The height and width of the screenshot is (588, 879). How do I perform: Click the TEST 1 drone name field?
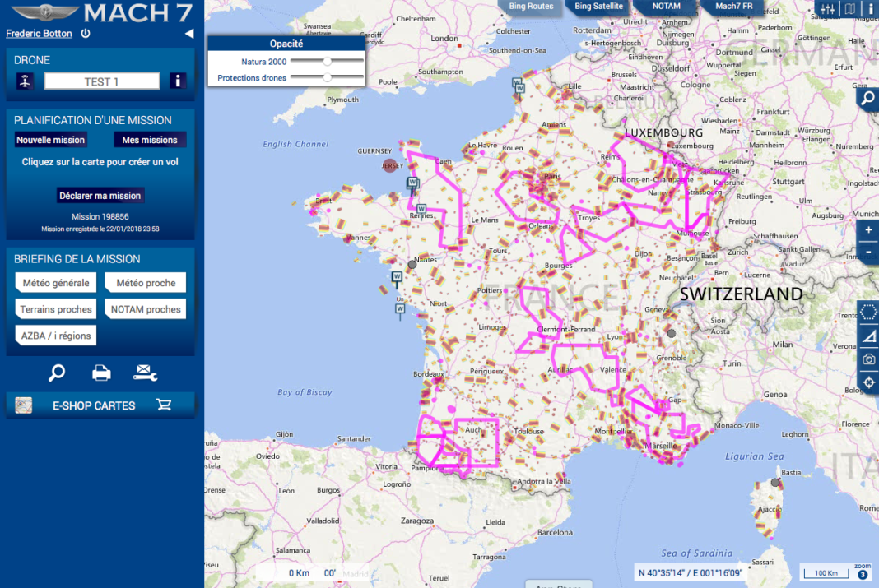coord(101,81)
